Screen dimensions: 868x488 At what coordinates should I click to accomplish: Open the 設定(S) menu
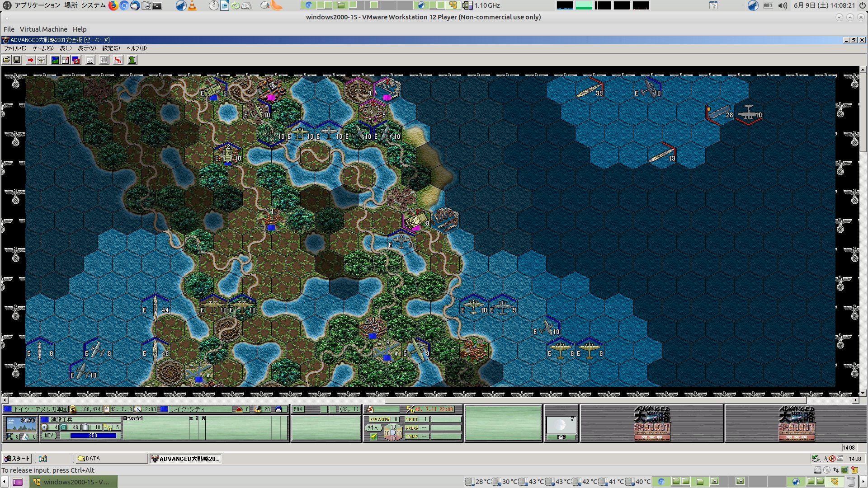[111, 48]
